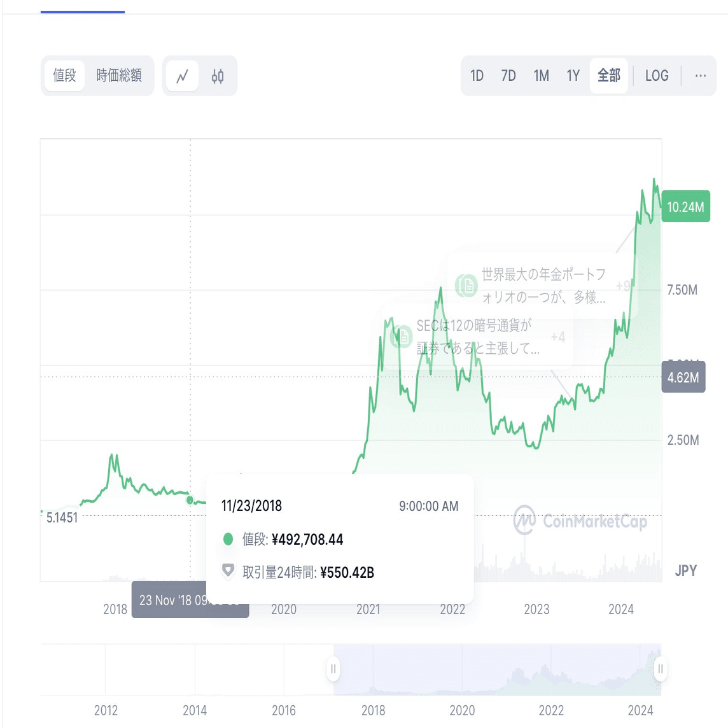Select the 7D time range

[x=508, y=76]
